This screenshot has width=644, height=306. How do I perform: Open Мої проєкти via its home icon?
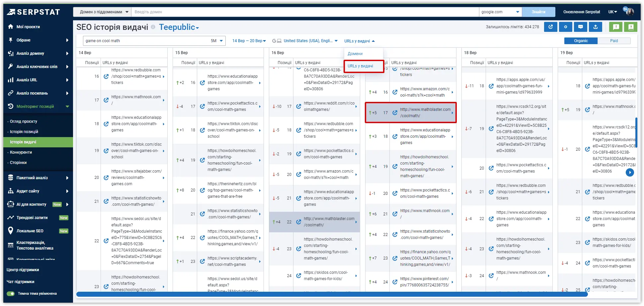11,27
